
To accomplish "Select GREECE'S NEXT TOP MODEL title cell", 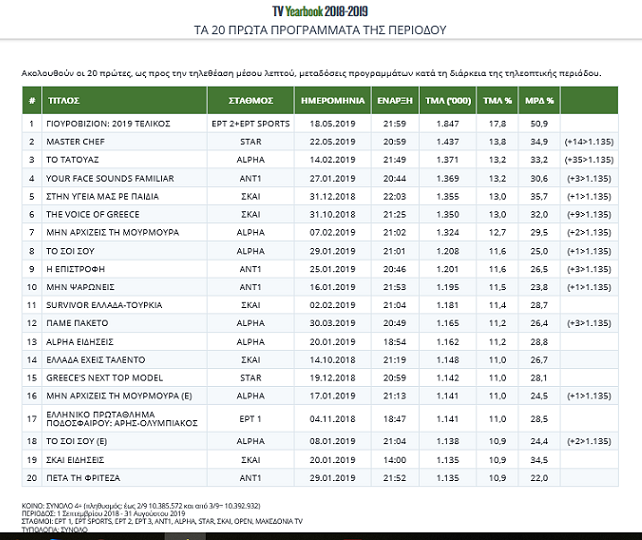I will (x=124, y=378).
